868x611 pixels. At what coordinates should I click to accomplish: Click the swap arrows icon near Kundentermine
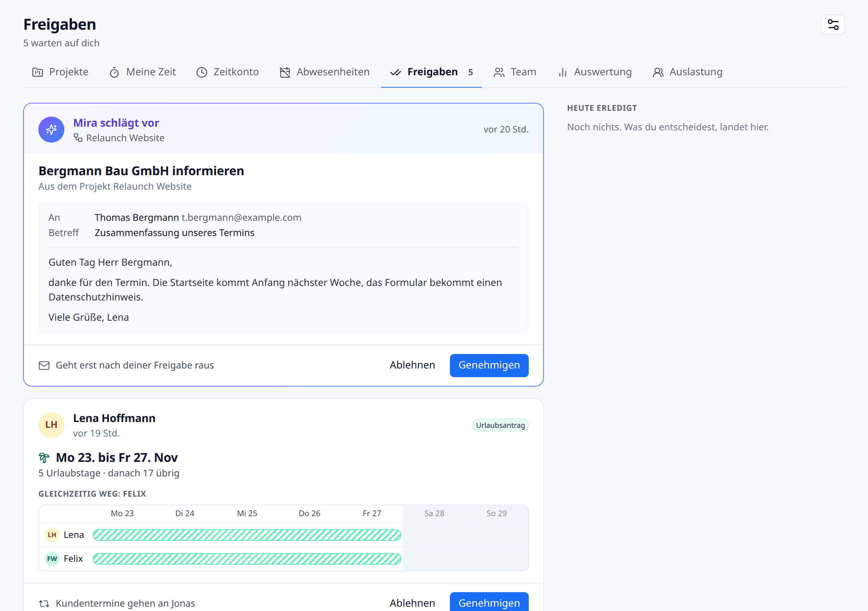44,603
